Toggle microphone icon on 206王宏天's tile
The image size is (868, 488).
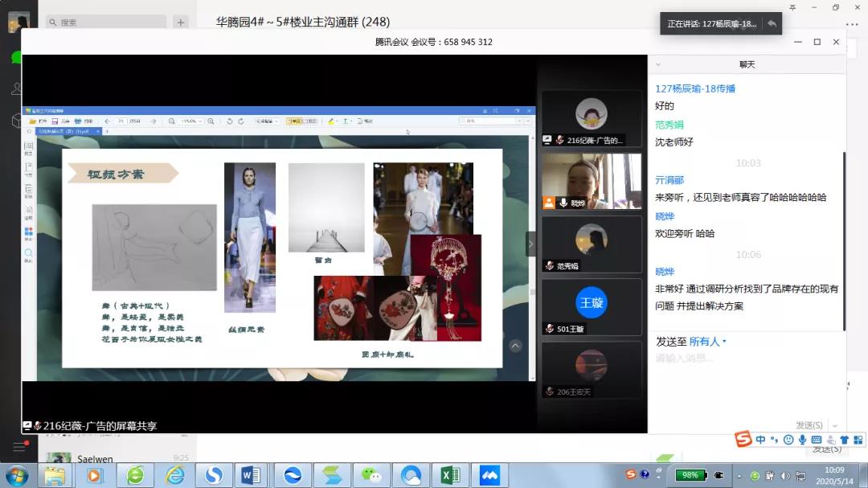[x=550, y=392]
